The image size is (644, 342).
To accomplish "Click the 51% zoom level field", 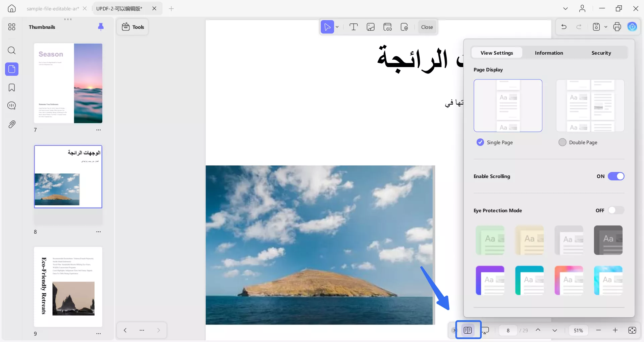I will coord(578,331).
